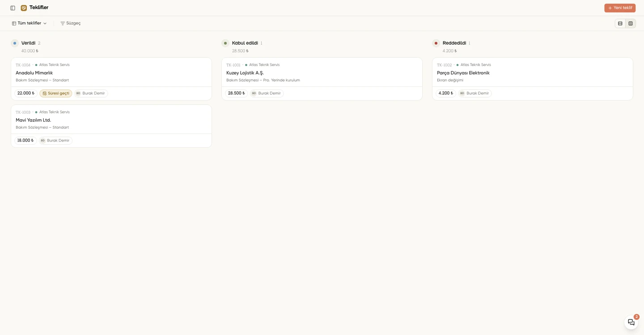644x335 pixels.
Task: Open the Parça Dünyası Elektronik offer card
Action: pyautogui.click(x=533, y=79)
